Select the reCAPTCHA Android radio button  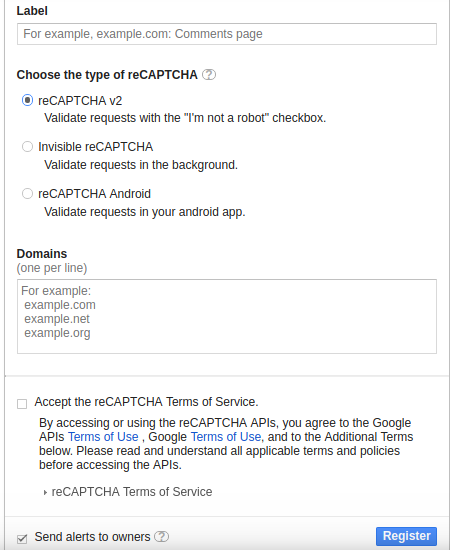click(x=27, y=194)
